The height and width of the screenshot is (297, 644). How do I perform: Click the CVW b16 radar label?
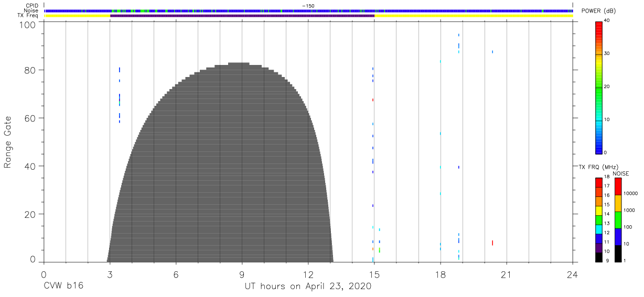pyautogui.click(x=63, y=287)
